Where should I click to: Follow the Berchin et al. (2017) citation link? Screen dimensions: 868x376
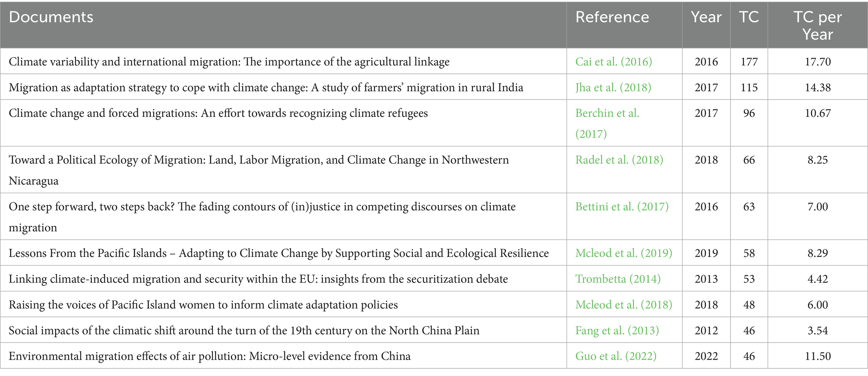click(607, 114)
